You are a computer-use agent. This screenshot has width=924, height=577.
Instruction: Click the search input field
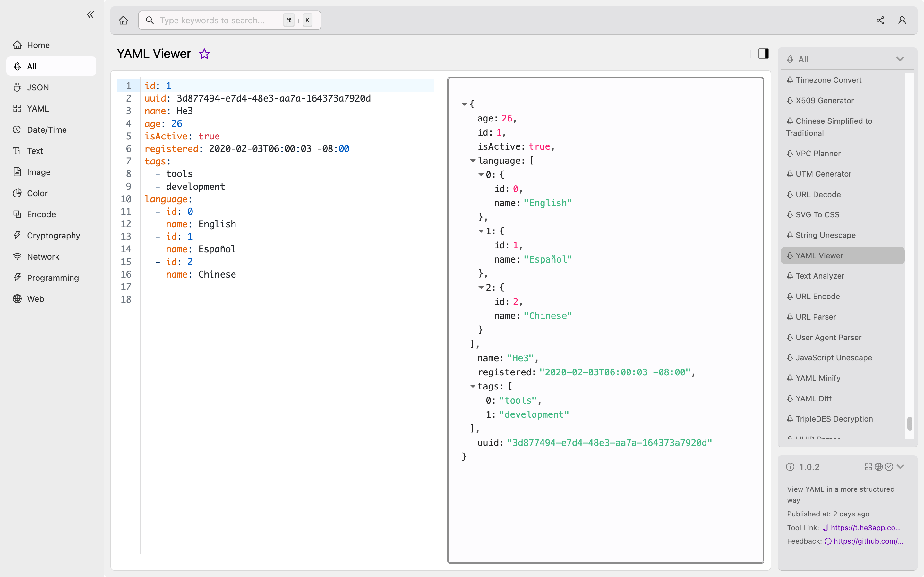tap(229, 20)
